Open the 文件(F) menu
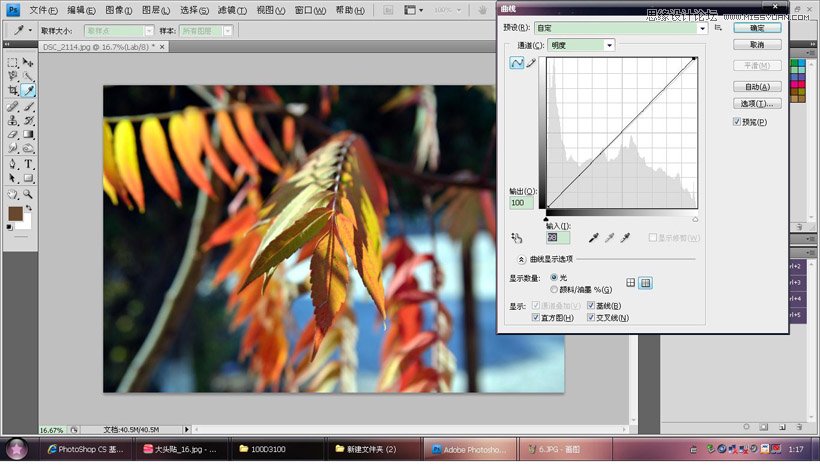Screen dimensions: 820x467 43,10
